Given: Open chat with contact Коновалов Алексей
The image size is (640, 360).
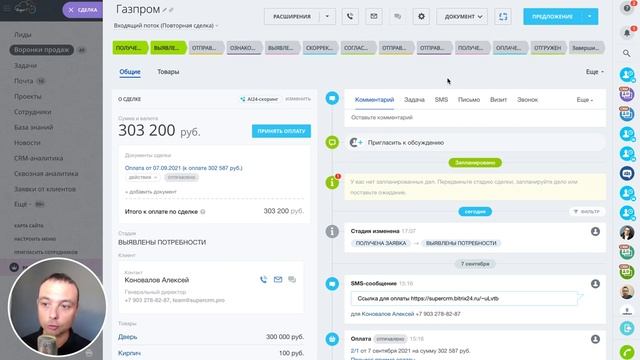Looking at the screenshot, I should tap(292, 280).
